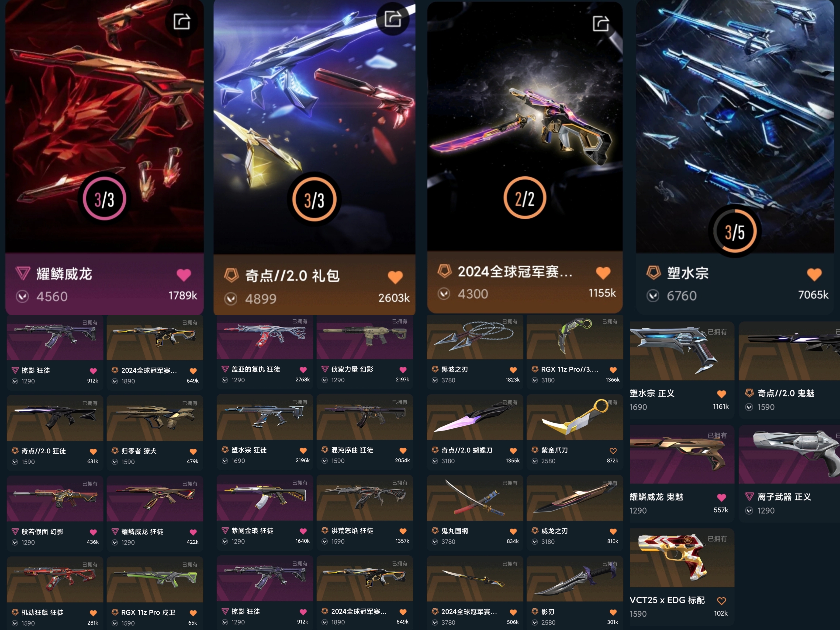Open 般若假面 幻影 skin card
This screenshot has height=630, width=840.
(55, 513)
